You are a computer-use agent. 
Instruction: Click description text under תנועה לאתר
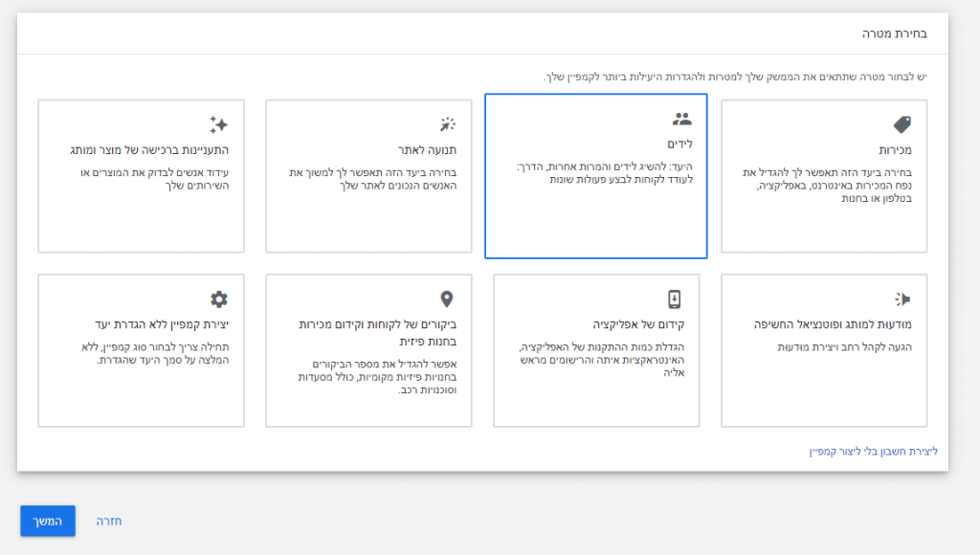pos(373,179)
